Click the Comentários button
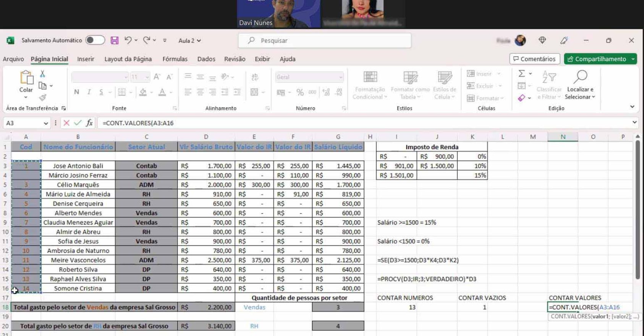Image resolution: width=644 pixels, height=336 pixels. click(x=534, y=59)
